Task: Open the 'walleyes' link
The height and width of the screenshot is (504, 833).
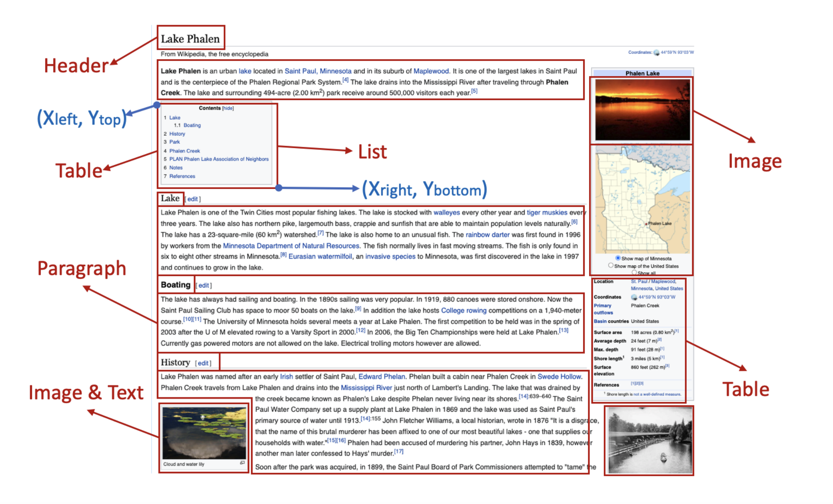Action: [x=447, y=212]
